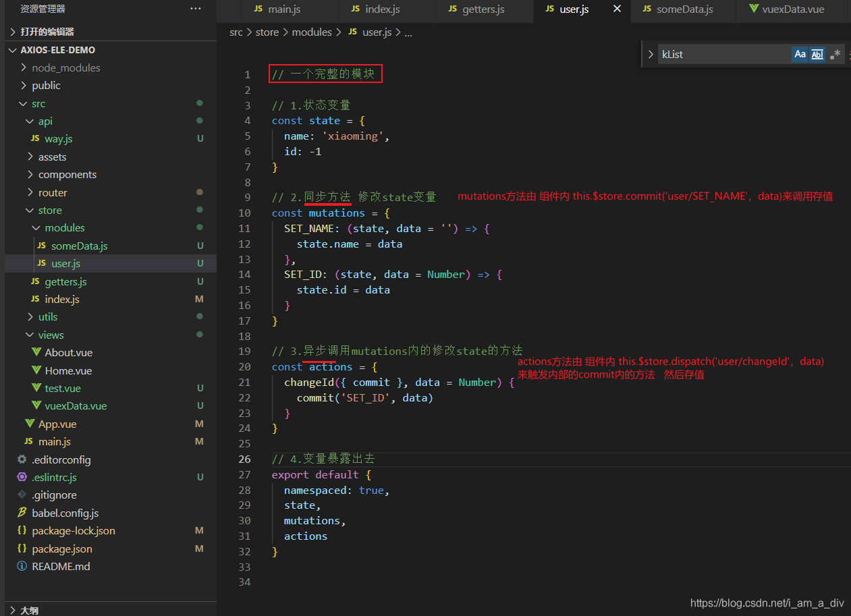Click the JS icon on the main.js tab
The image size is (851, 616).
click(x=258, y=9)
